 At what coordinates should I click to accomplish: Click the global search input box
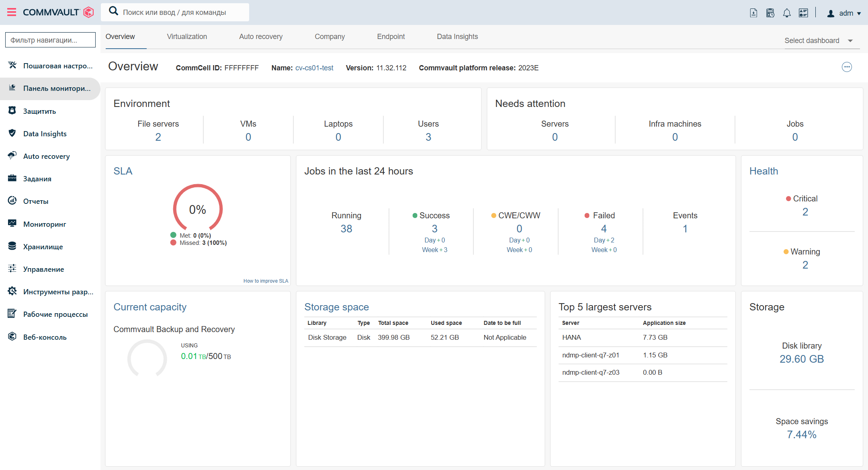coord(181,12)
